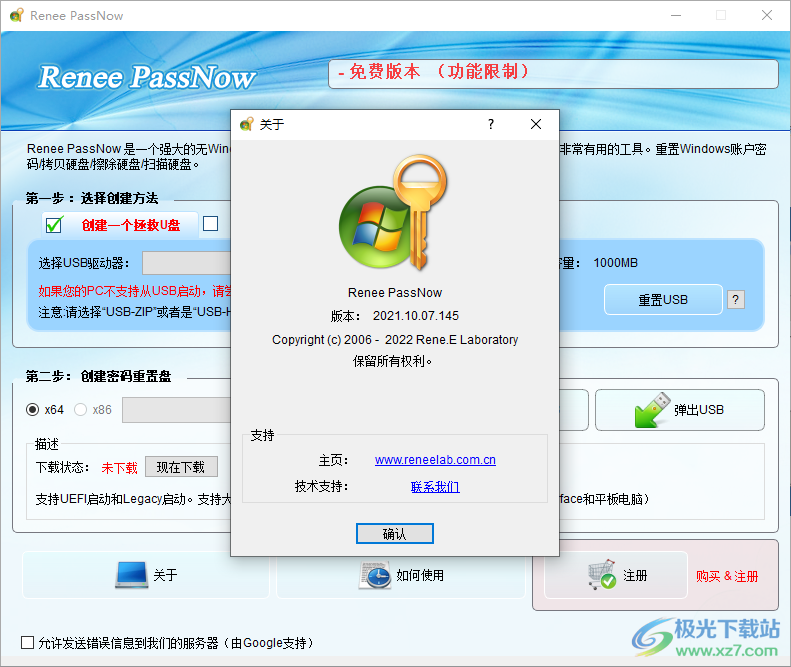This screenshot has width=791, height=667.
Task: Click the green arrow USB eject icon
Action: coord(652,410)
